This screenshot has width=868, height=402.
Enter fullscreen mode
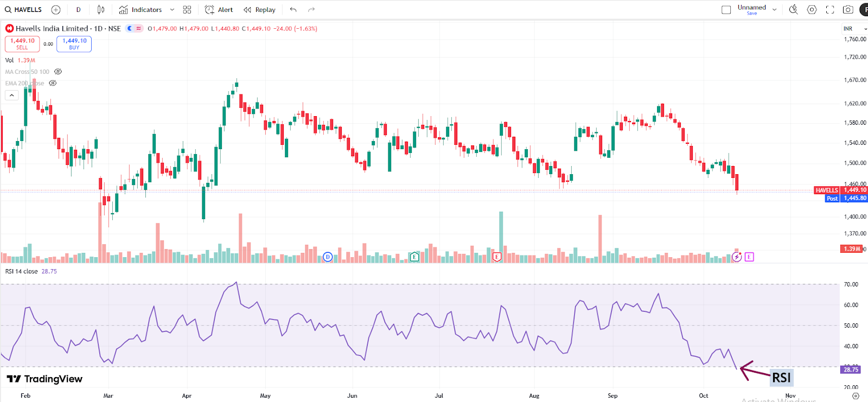coord(830,10)
